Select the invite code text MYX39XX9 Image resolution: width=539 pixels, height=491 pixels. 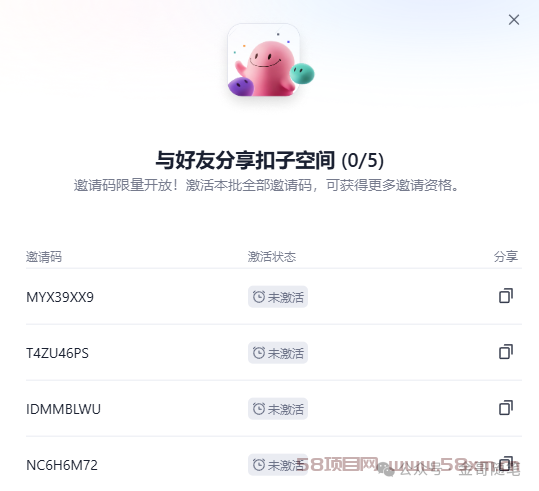60,297
